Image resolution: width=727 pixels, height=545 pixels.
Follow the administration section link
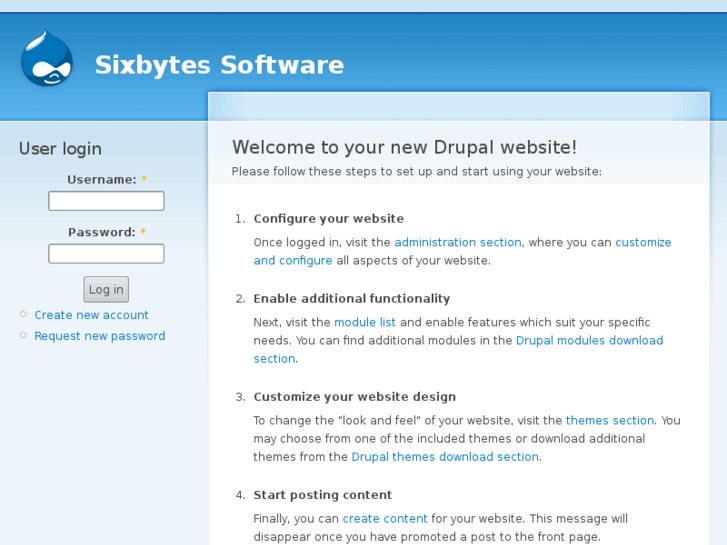458,242
